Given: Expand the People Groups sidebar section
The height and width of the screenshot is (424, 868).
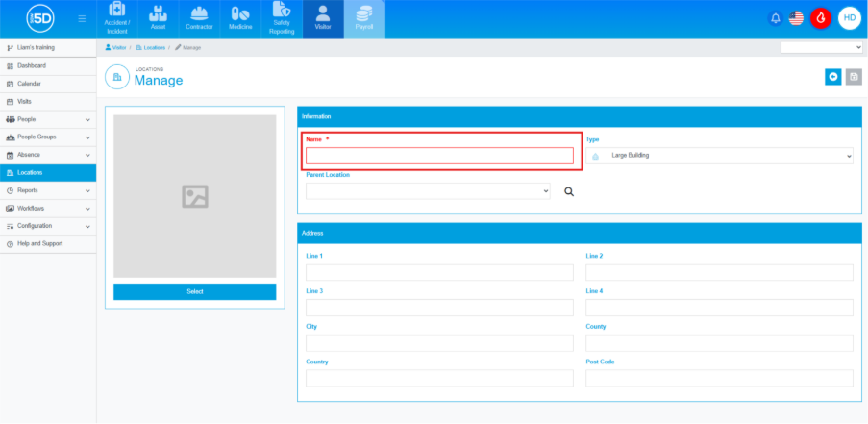Looking at the screenshot, I should point(48,137).
